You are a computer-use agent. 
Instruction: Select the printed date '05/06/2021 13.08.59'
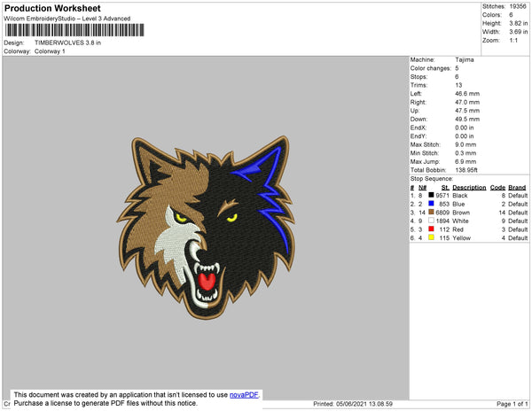click(x=364, y=404)
